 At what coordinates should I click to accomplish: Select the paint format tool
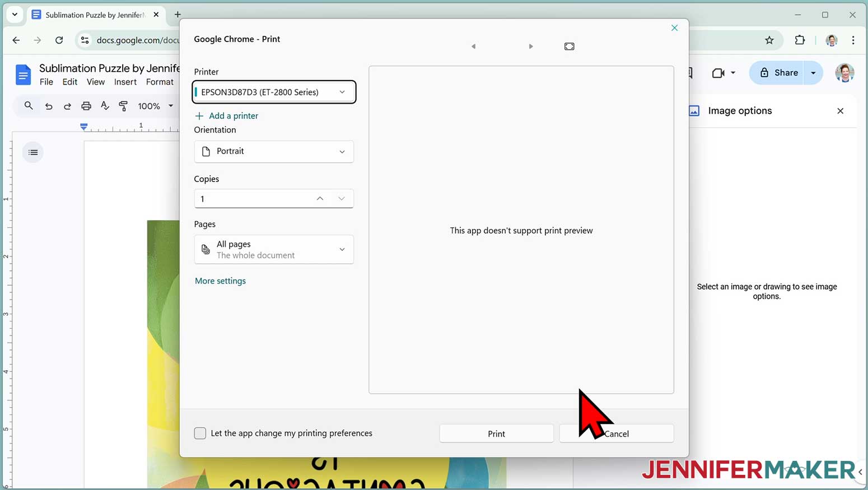pyautogui.click(x=123, y=105)
